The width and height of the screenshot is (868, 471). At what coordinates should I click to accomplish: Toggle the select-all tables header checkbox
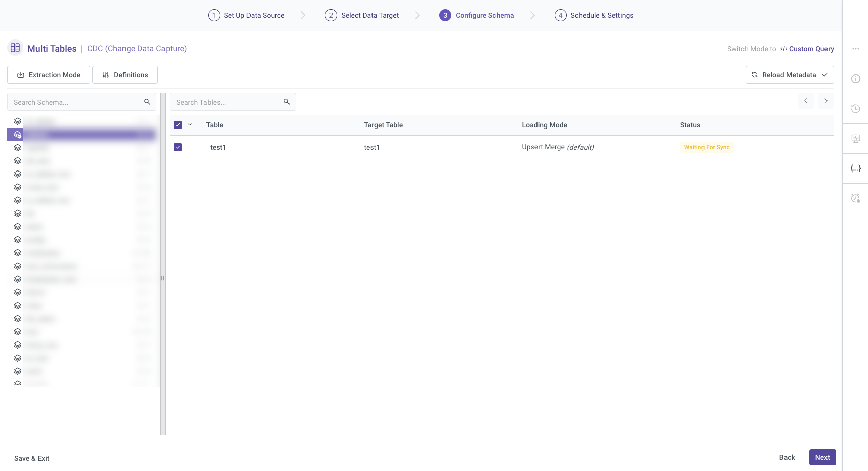point(178,125)
